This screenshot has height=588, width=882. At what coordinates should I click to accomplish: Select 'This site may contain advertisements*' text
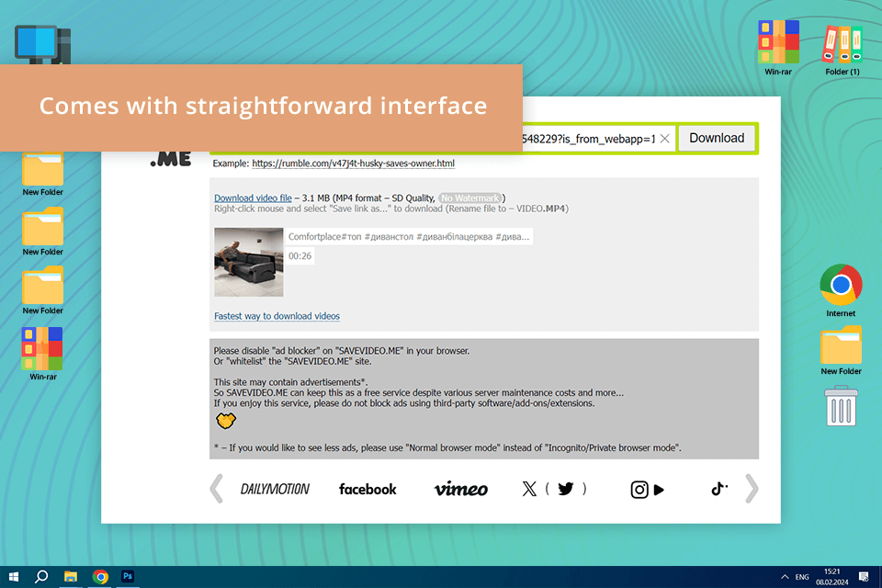pyautogui.click(x=290, y=382)
